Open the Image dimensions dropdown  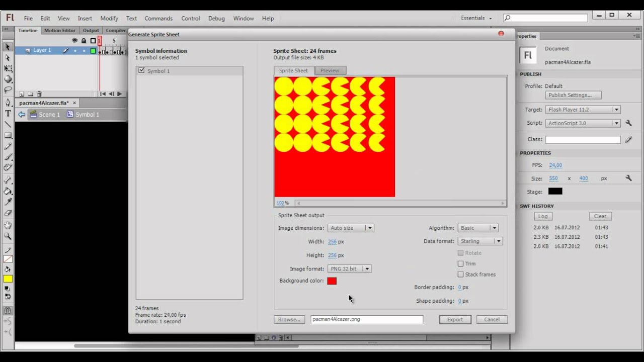point(351,228)
